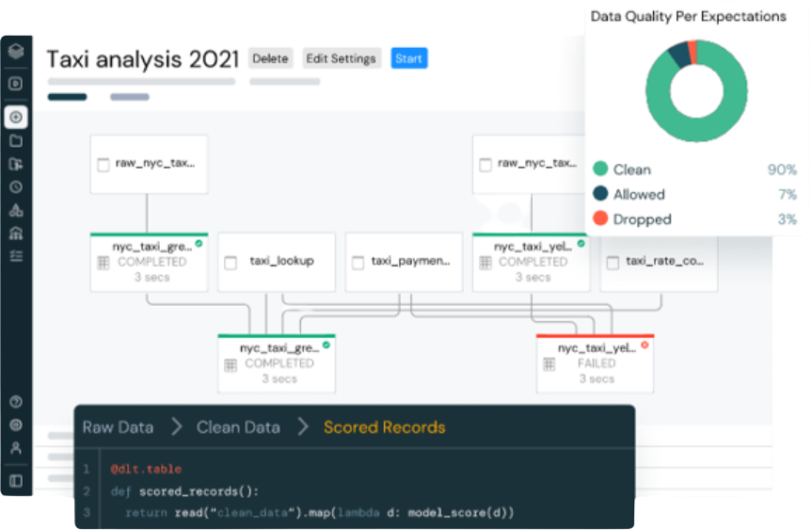This screenshot has height=530, width=812.
Task: Open the Workspace folder icon in sidebar
Action: coord(16,141)
